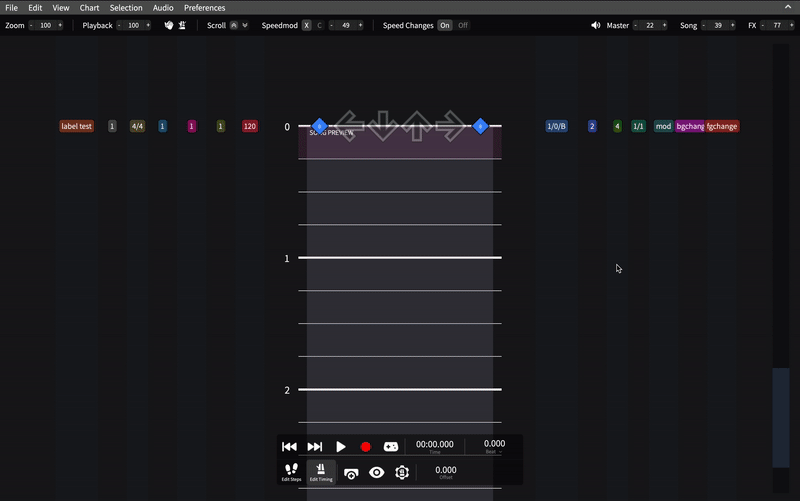Select the right blue diamond preview handle
The width and height of the screenshot is (800, 501).
480,126
